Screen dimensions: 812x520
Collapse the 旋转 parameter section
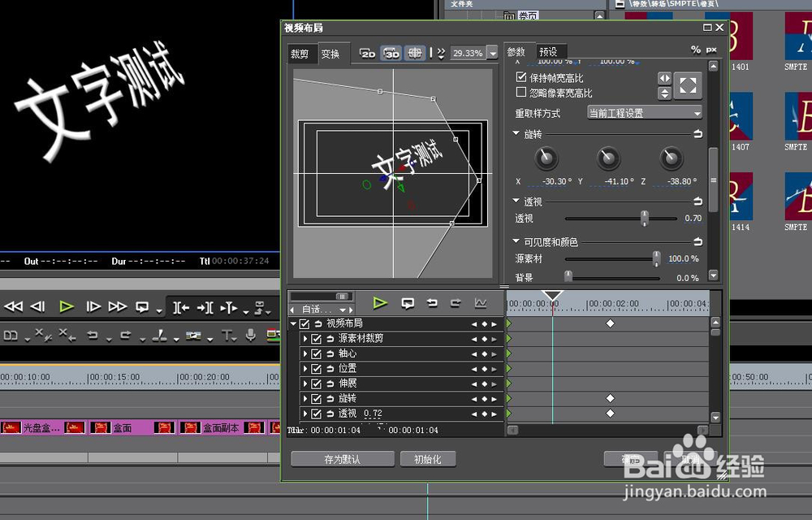click(516, 133)
